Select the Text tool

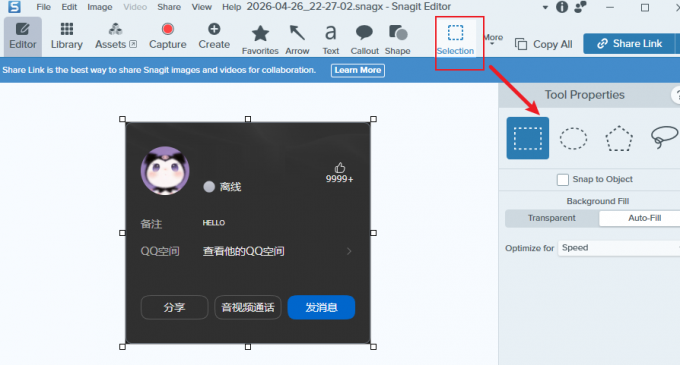pyautogui.click(x=330, y=40)
